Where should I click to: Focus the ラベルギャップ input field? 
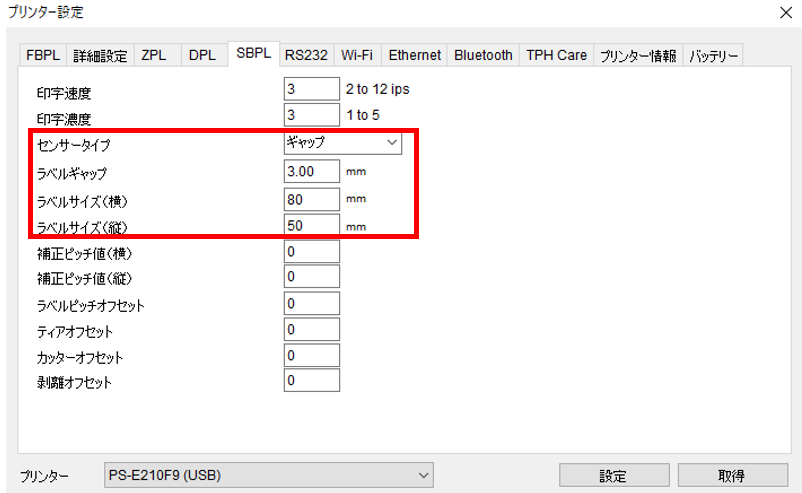tap(311, 172)
